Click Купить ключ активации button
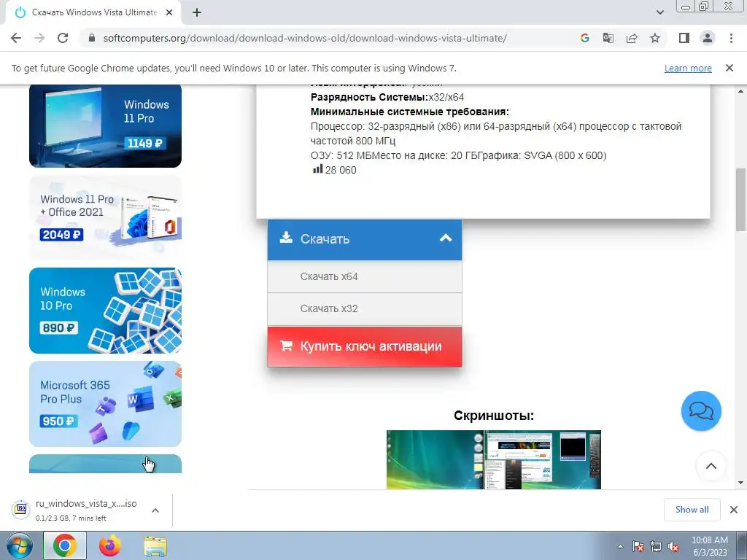 click(x=365, y=346)
